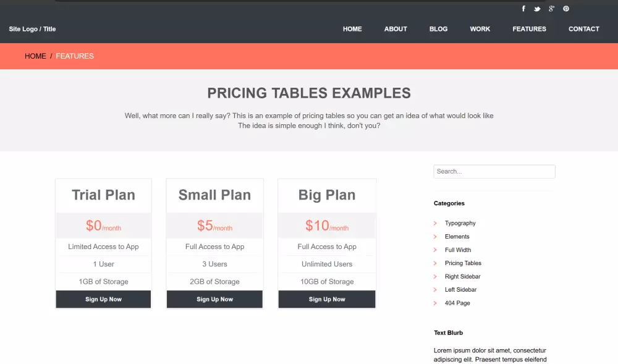Image resolution: width=618 pixels, height=364 pixels.
Task: Click the Pinterest icon in header
Action: click(x=565, y=9)
